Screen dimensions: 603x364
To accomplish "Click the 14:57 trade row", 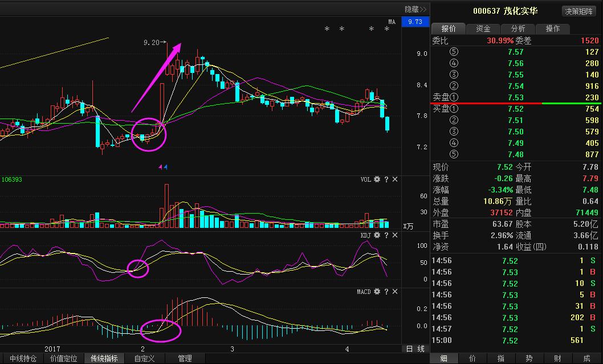I will click(x=515, y=329).
